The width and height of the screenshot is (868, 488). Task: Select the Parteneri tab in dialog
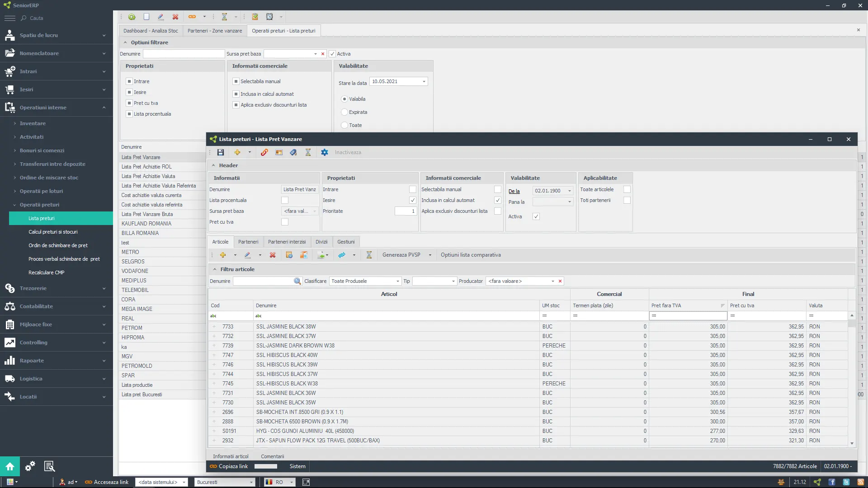click(248, 241)
